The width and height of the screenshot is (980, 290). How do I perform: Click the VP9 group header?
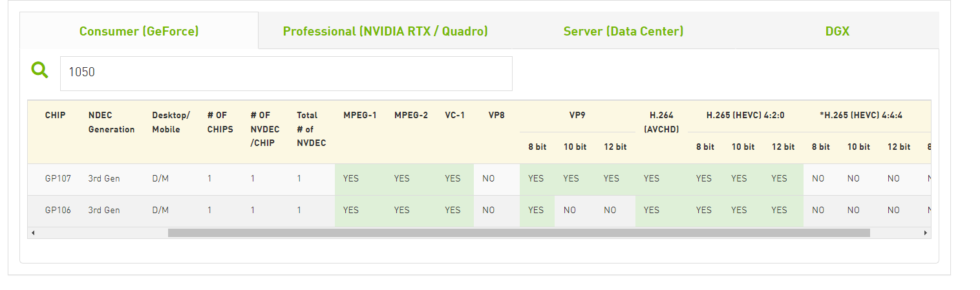577,116
